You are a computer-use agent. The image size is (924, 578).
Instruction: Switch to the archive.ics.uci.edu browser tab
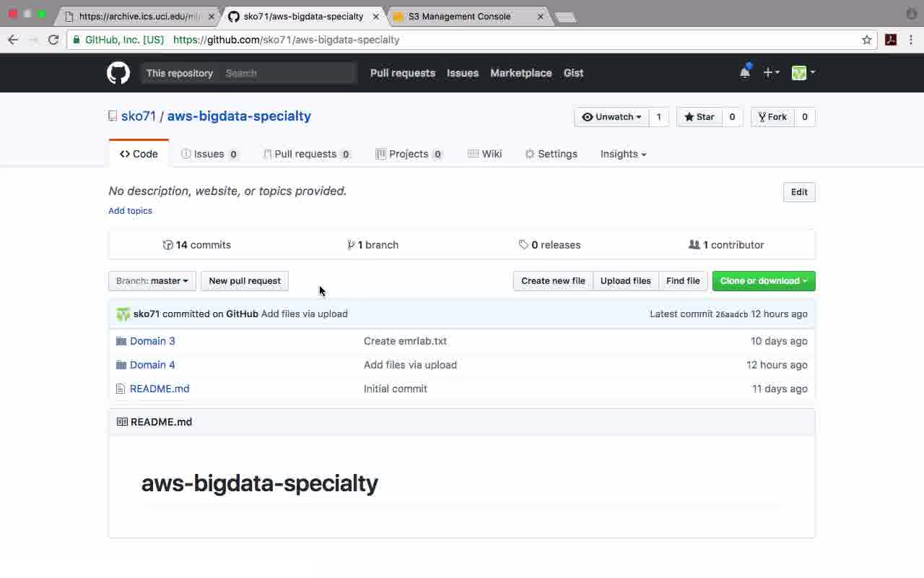137,17
